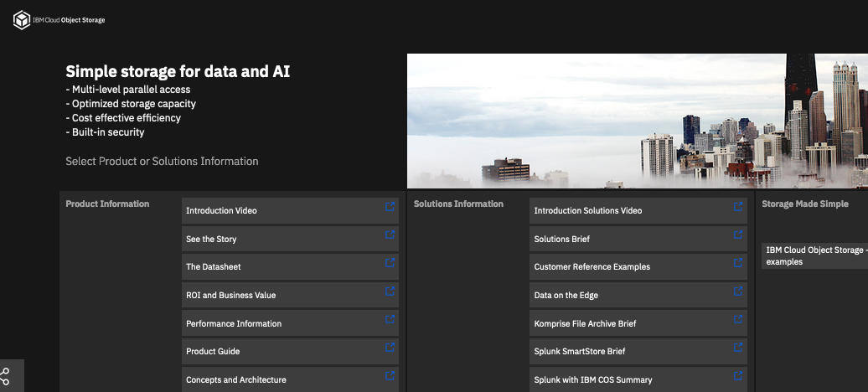Click the IBM Cloud Object Storage header text

click(69, 20)
